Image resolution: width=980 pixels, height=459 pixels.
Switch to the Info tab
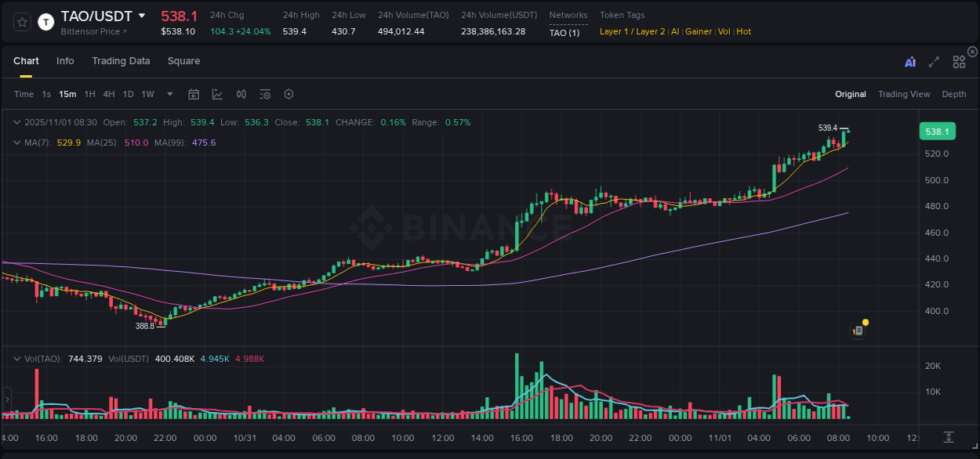tap(65, 60)
